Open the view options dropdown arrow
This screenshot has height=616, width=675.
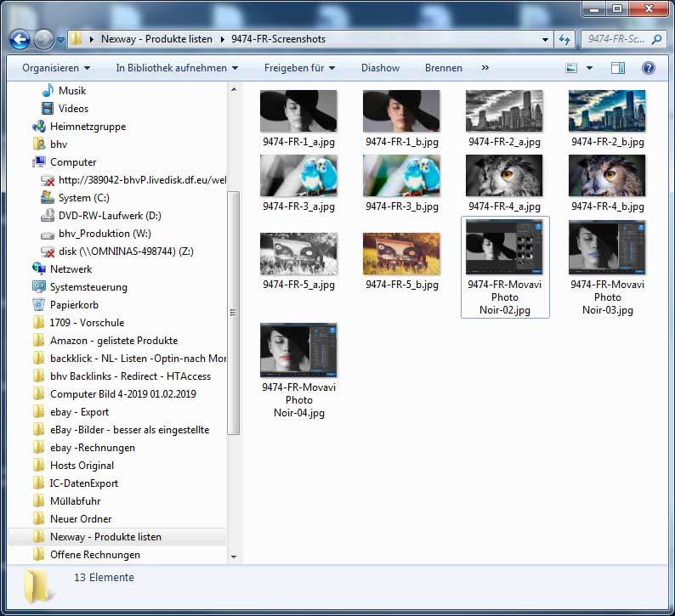[589, 68]
